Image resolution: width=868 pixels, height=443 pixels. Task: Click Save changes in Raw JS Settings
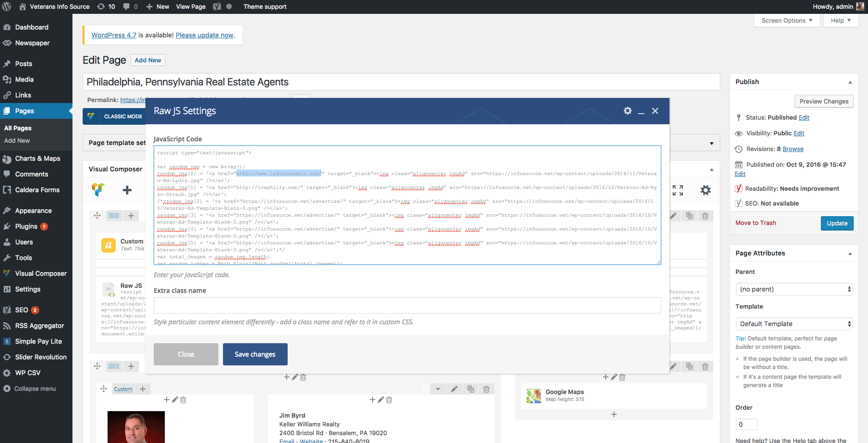pos(255,354)
